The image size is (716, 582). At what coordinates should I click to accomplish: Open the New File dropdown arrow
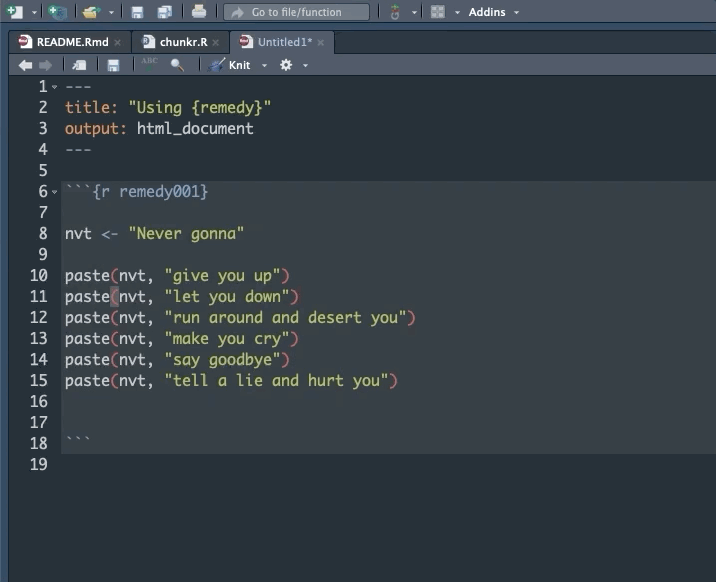34,13
